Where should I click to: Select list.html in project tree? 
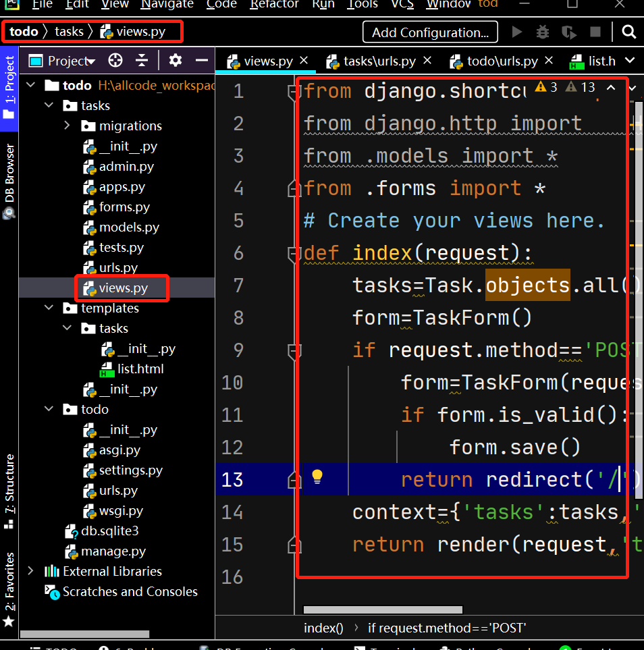click(132, 369)
